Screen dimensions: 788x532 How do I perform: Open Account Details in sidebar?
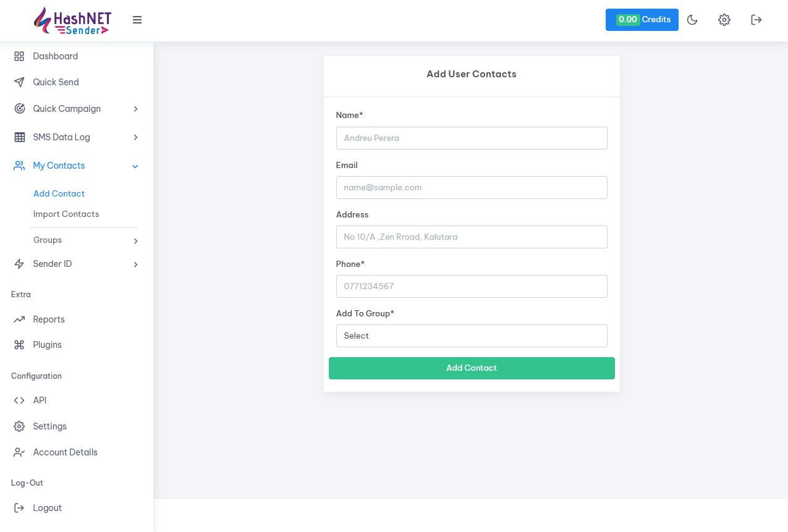coord(65,452)
